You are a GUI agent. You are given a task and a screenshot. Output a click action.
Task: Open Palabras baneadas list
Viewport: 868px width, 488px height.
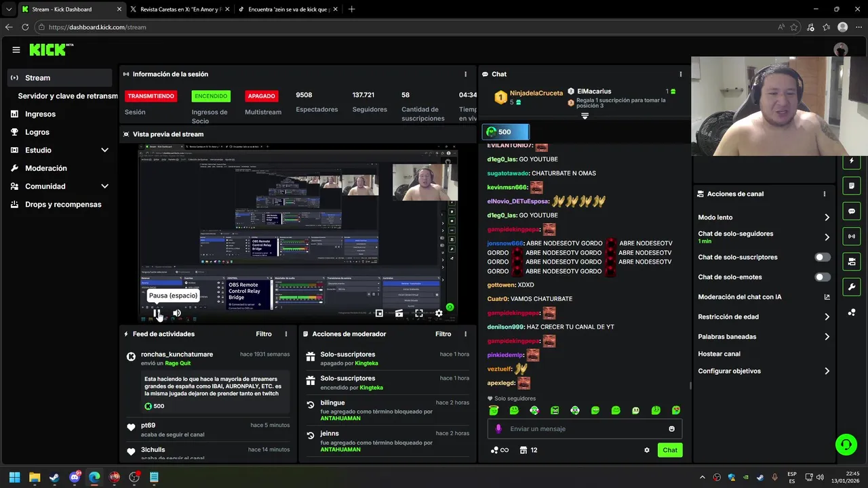click(x=764, y=336)
